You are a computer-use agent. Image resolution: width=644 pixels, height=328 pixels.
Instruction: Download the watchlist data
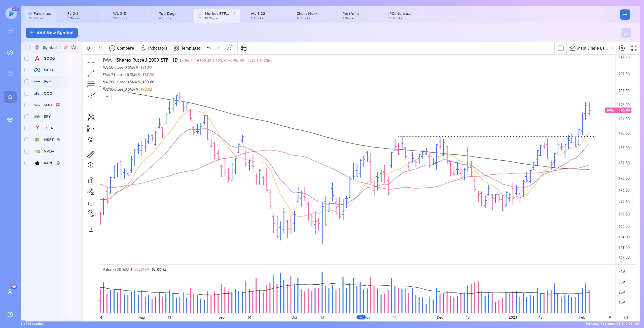(x=626, y=33)
